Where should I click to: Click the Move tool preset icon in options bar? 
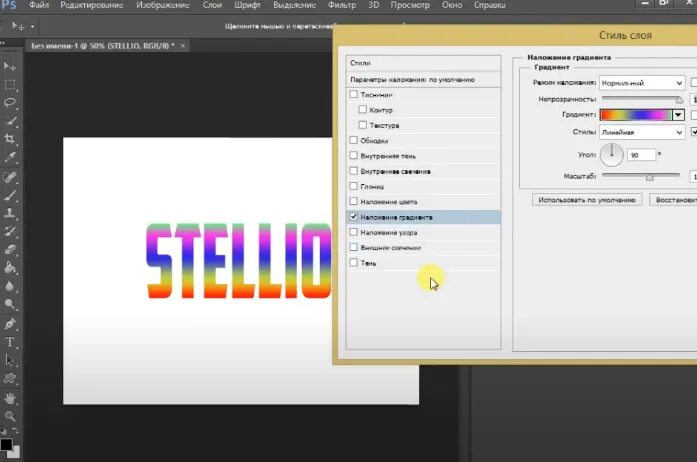[x=18, y=27]
